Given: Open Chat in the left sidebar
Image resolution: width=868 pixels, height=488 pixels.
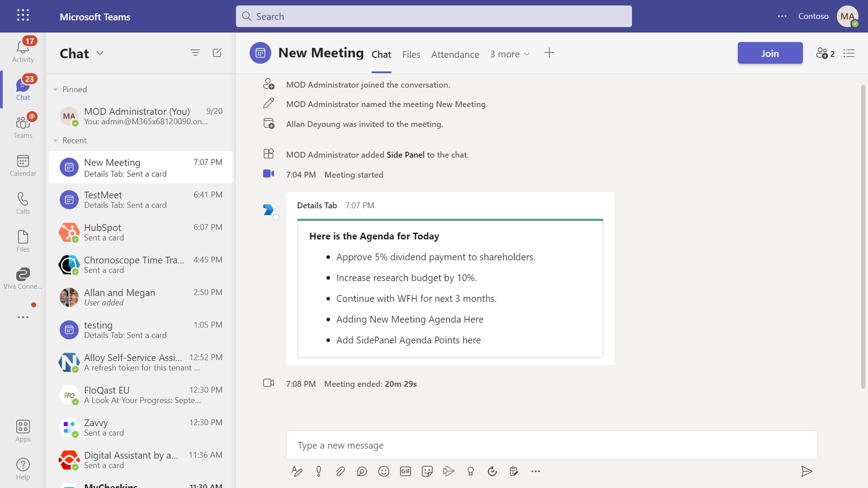Looking at the screenshot, I should [x=23, y=89].
